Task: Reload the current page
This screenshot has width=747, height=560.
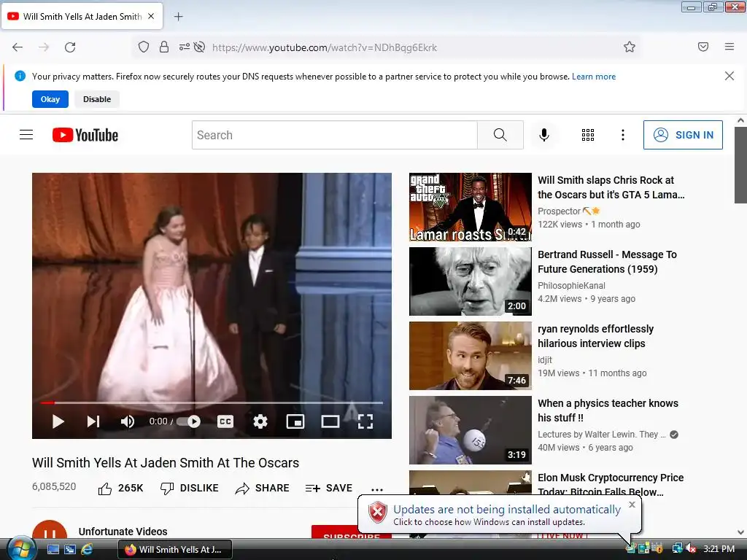Action: pos(70,47)
